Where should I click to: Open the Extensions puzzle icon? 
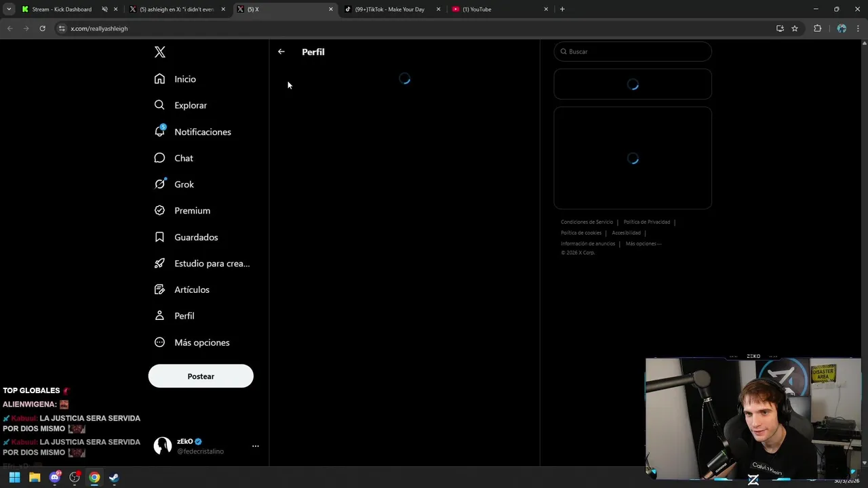[x=817, y=28]
